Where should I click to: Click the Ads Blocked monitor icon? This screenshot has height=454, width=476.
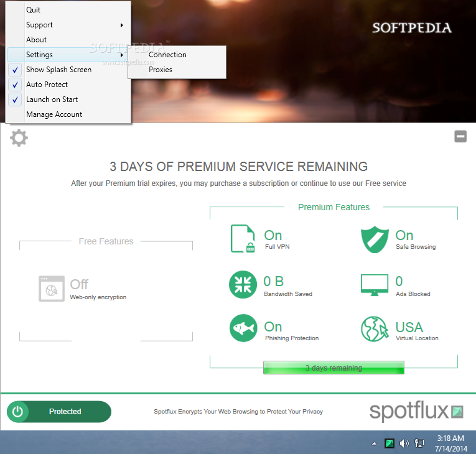[375, 285]
